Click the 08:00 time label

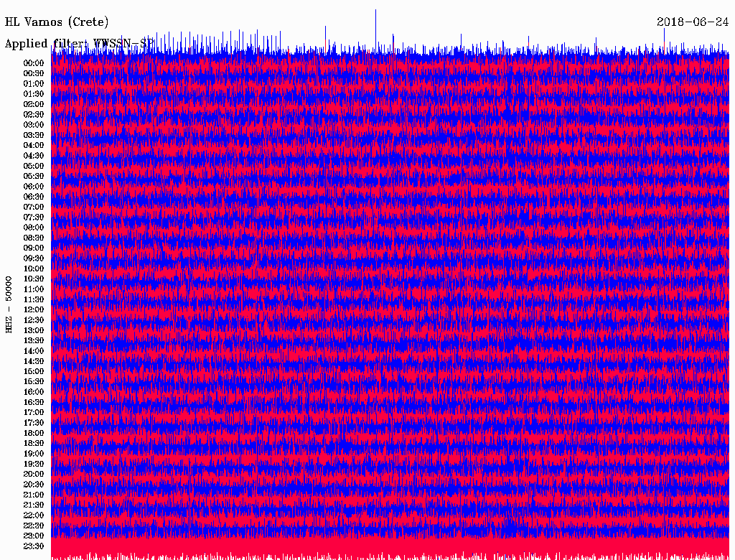click(x=34, y=228)
